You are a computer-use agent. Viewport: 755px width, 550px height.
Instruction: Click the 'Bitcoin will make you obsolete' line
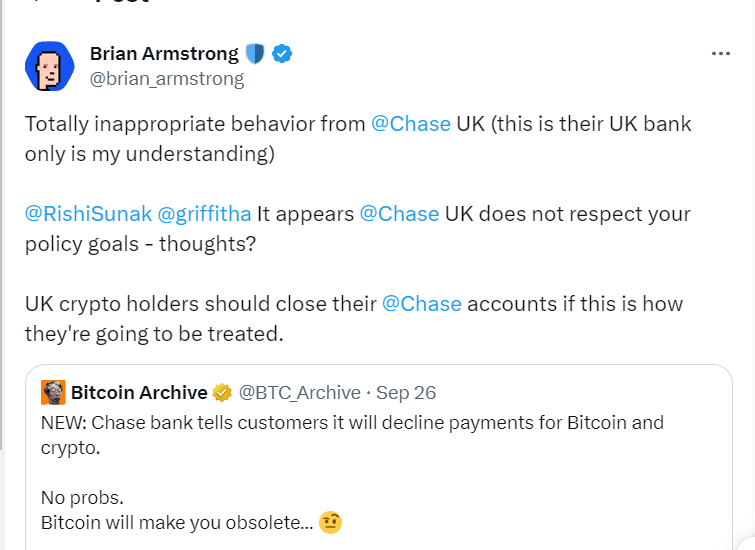[x=176, y=522]
